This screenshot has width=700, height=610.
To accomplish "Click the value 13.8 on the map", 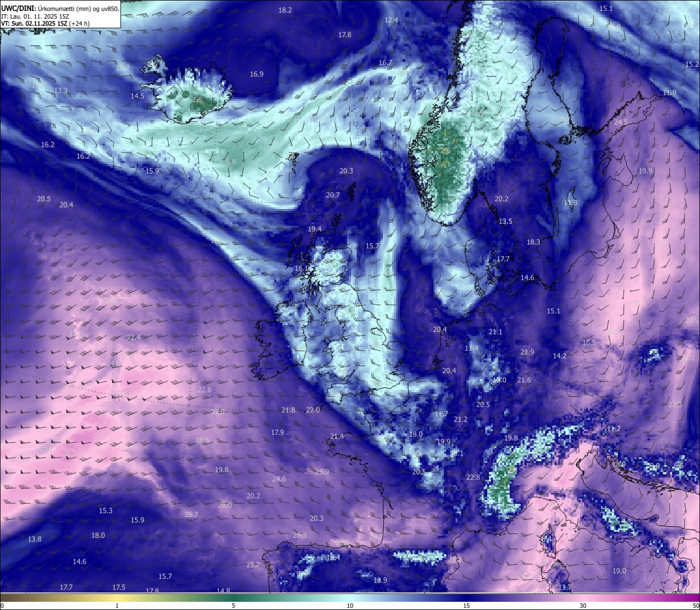I will 34,539.
